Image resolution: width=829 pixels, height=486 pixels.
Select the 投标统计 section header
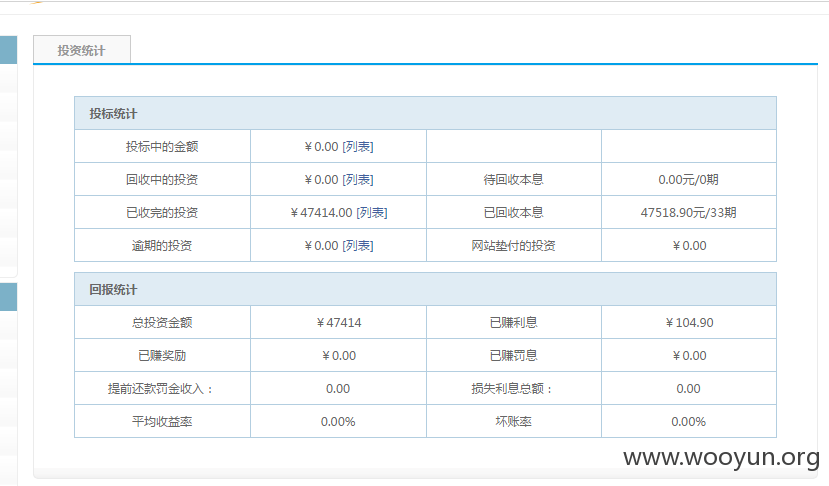(425, 113)
